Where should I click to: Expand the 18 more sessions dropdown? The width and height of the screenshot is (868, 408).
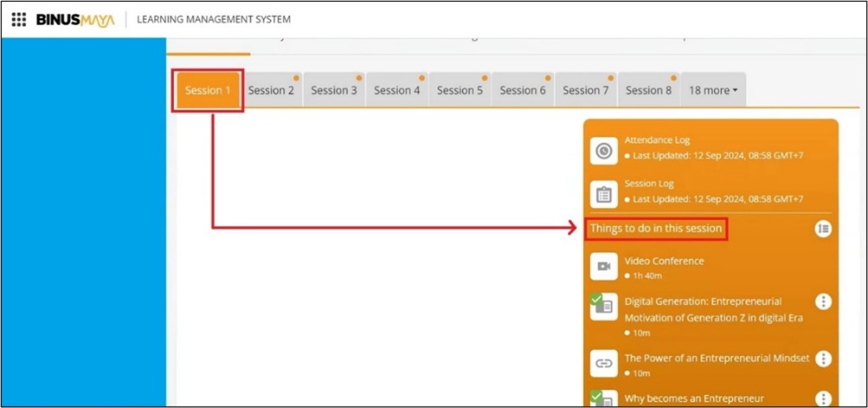(x=713, y=90)
